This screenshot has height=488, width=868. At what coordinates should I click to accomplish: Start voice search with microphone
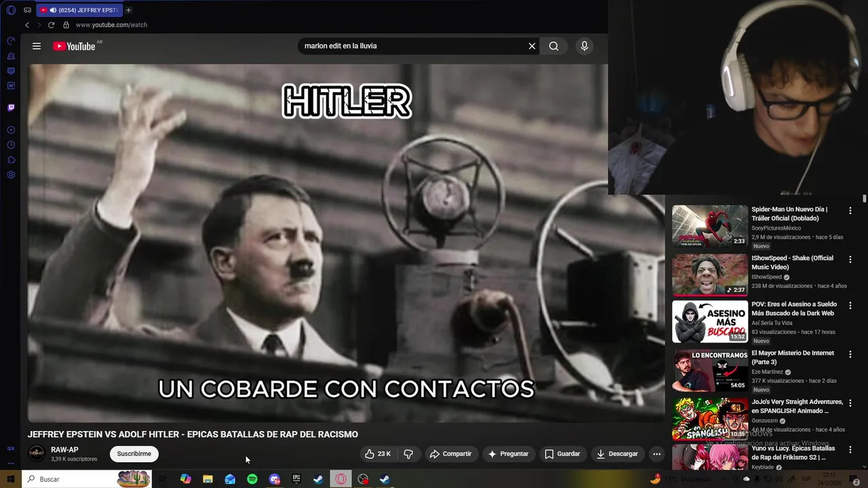point(585,46)
